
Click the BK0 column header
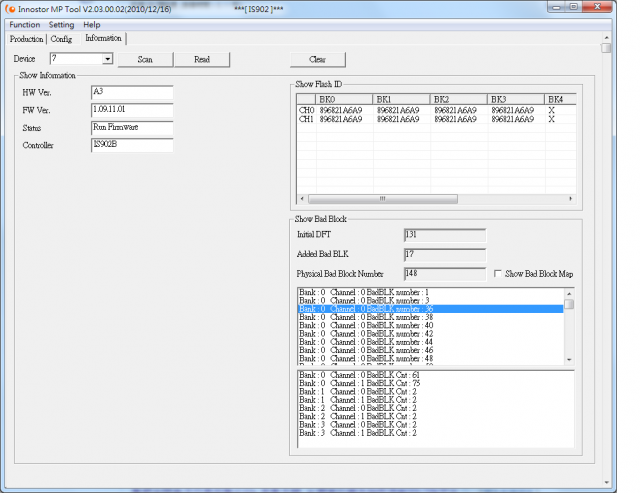344,99
